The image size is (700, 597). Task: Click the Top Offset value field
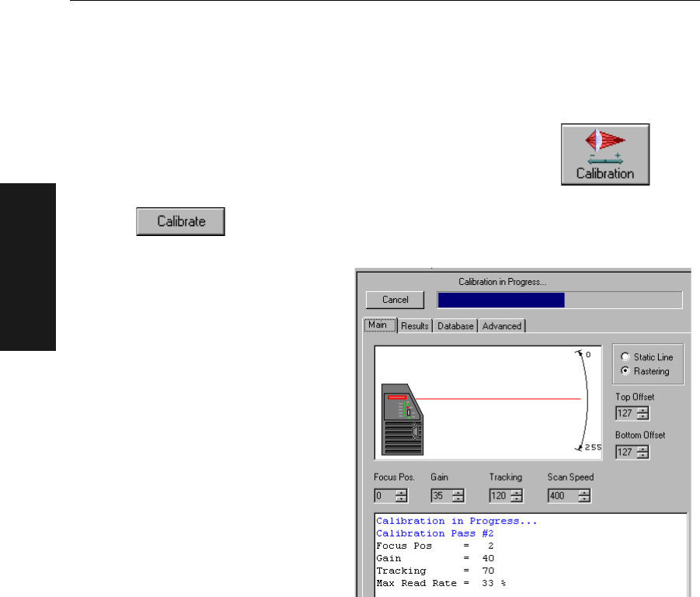coord(626,413)
